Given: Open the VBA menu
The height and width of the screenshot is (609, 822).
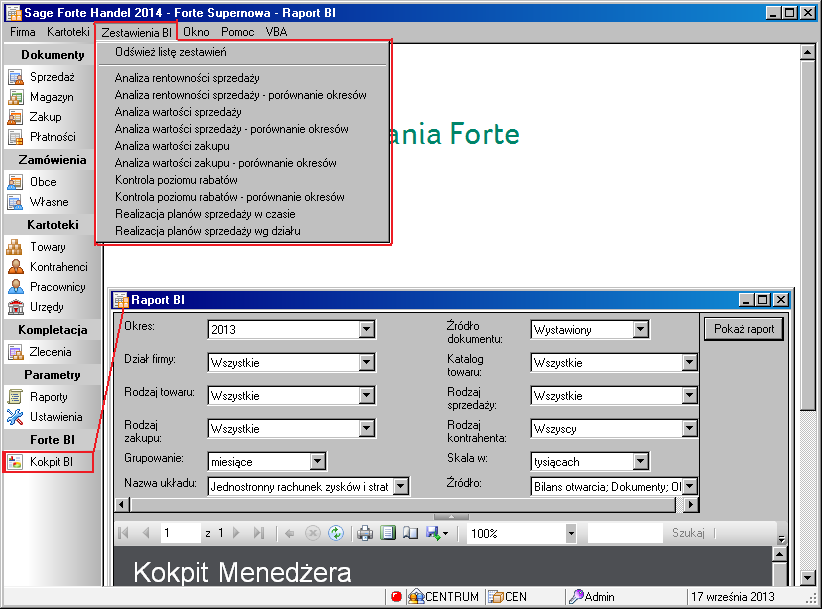Looking at the screenshot, I should coord(276,32).
